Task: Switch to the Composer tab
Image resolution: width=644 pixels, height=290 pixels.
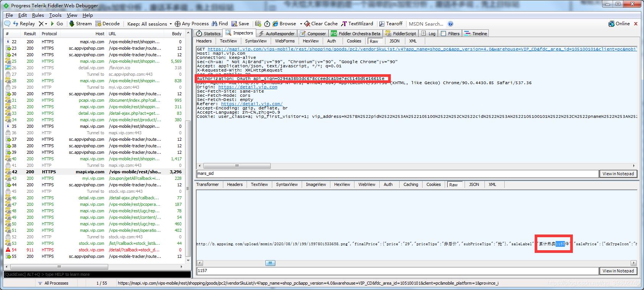Action: coord(313,34)
